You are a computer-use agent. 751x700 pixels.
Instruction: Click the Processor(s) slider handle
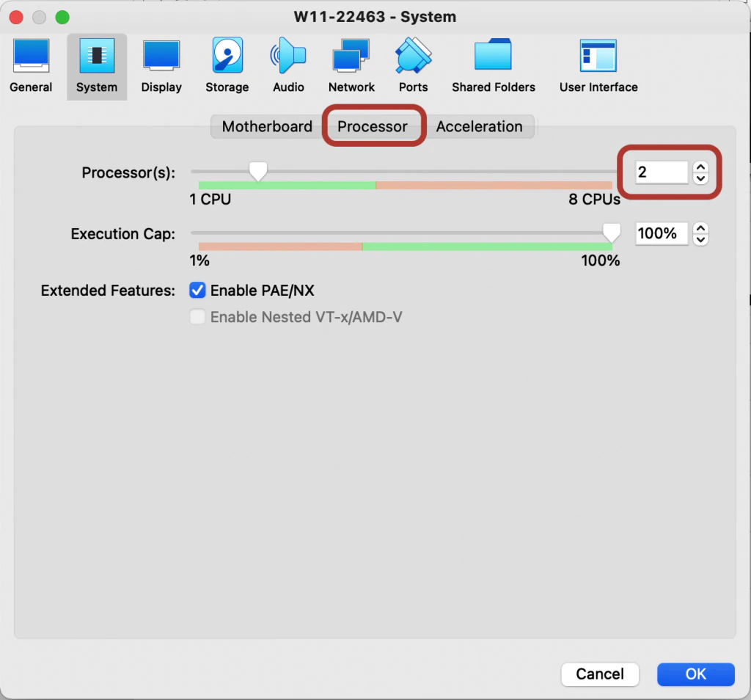point(258,171)
